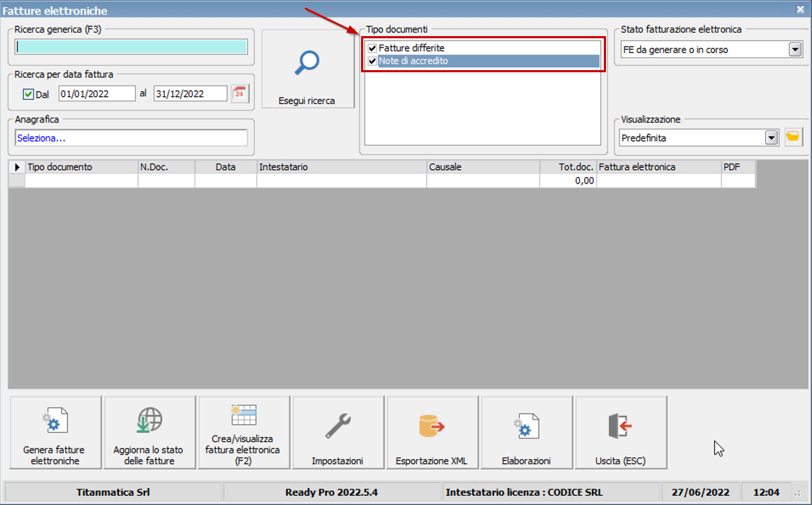The height and width of the screenshot is (505, 812).
Task: Open Impostazioni wrench icon
Action: click(338, 426)
